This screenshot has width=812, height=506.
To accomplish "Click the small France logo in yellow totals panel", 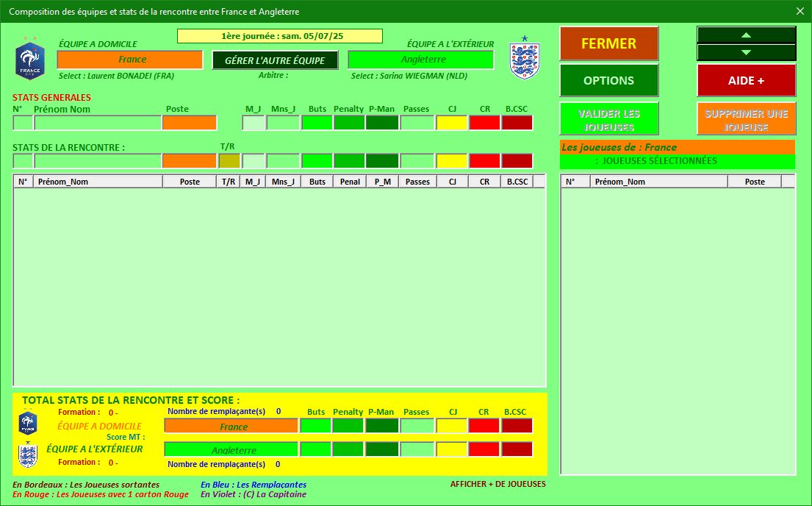I will (x=28, y=424).
